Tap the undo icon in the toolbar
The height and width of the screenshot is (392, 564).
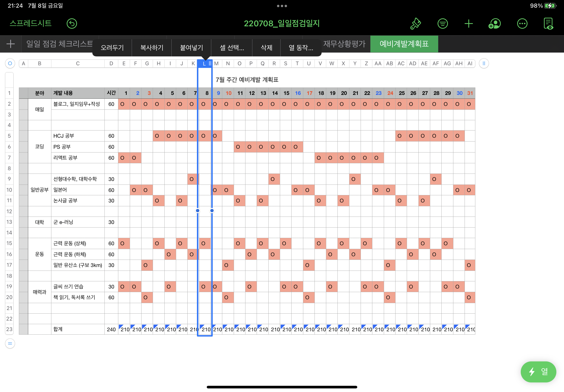(72, 24)
